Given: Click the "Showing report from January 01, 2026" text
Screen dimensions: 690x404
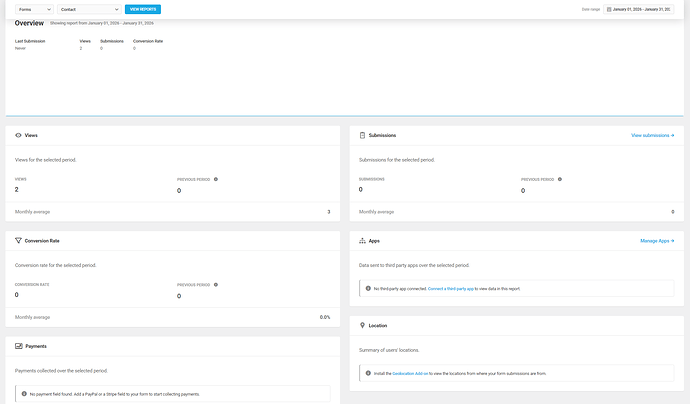Looking at the screenshot, I should pyautogui.click(x=102, y=23).
